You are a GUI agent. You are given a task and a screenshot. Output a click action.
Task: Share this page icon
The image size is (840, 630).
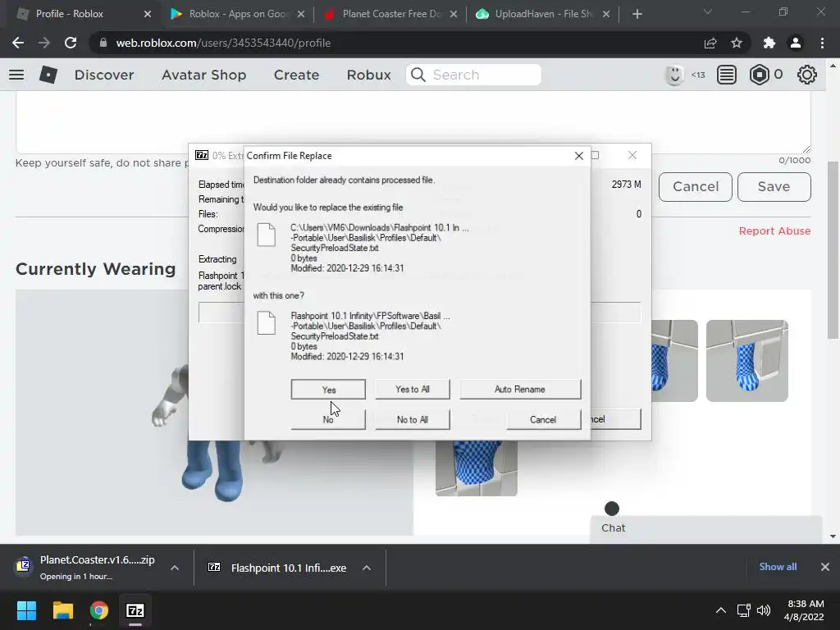point(710,43)
